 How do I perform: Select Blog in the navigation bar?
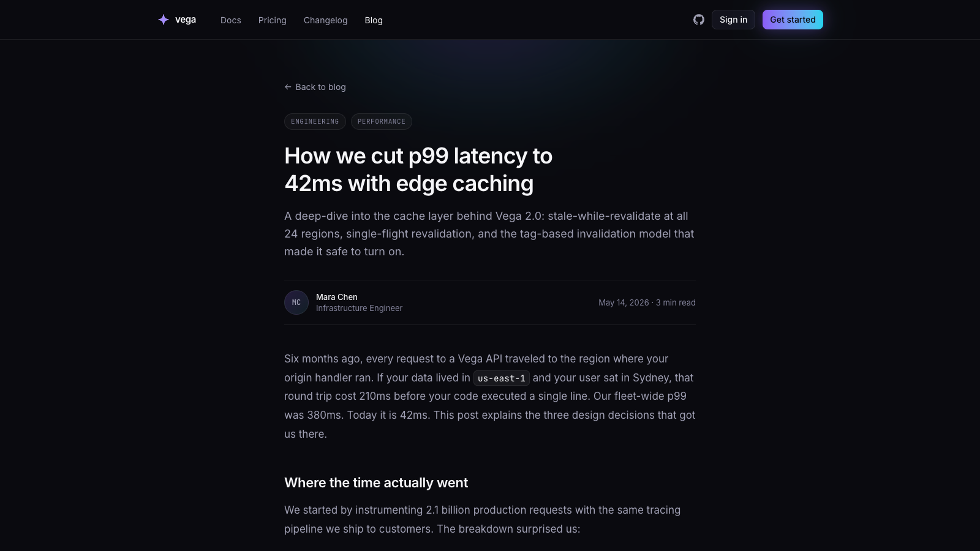374,20
